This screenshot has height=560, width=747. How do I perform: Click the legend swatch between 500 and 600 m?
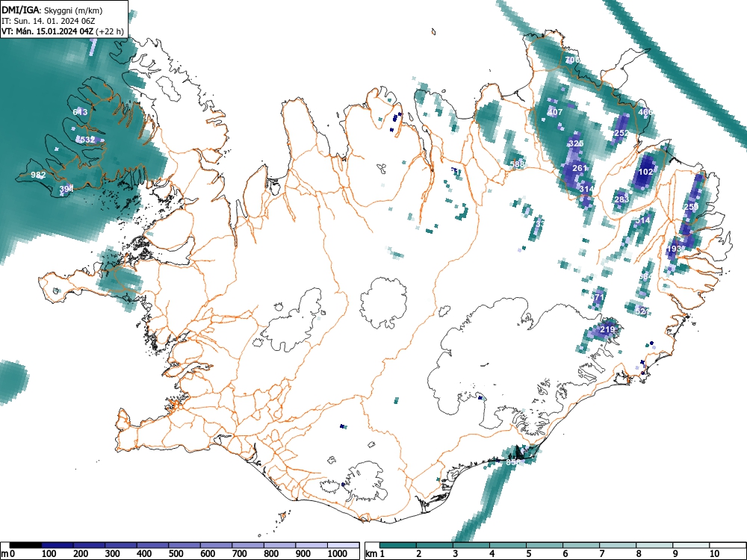[185, 545]
